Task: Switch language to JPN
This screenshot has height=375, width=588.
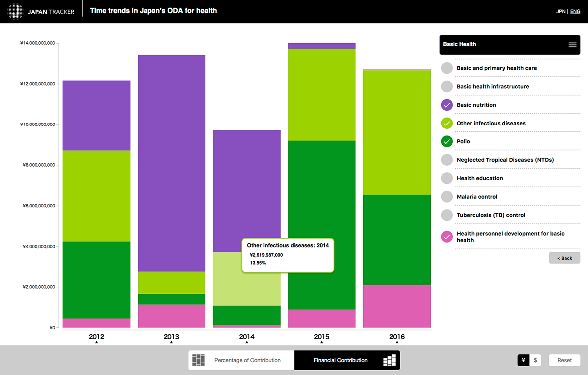Action: click(x=561, y=11)
